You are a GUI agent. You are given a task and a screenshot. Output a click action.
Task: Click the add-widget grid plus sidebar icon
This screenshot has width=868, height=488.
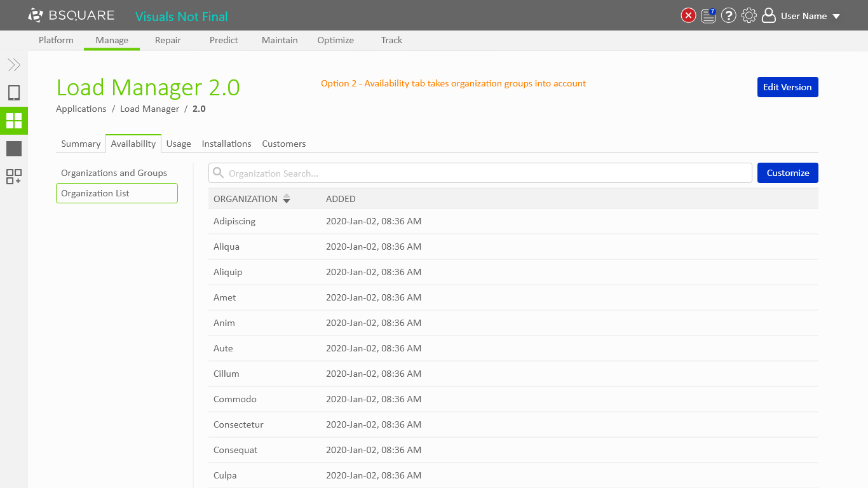[x=14, y=177]
